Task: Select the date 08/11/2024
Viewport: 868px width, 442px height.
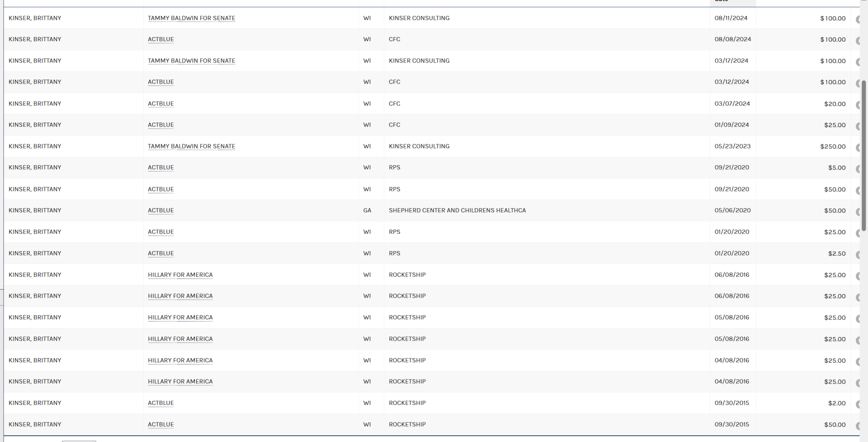Action: click(x=731, y=18)
